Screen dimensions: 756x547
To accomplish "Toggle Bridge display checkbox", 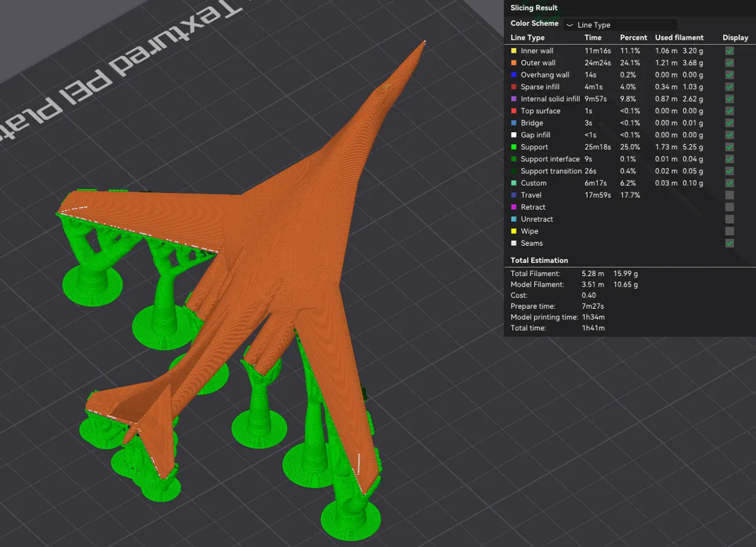I will pos(729,123).
